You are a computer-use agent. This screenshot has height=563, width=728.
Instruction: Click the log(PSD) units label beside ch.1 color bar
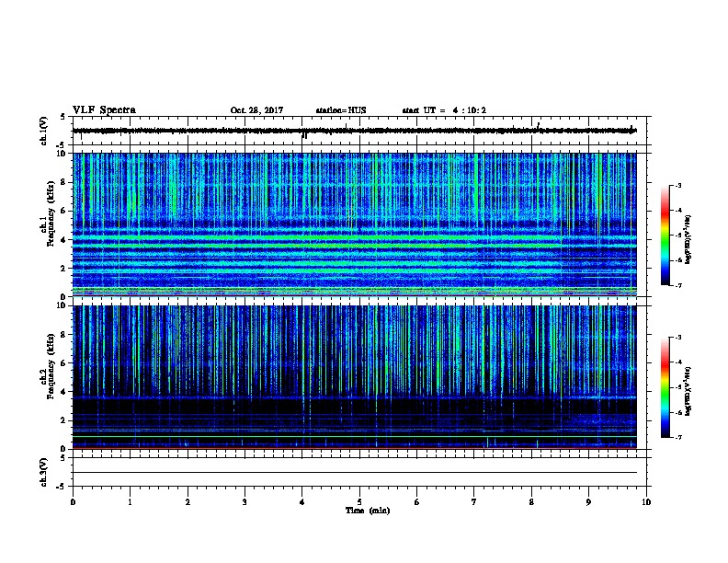688,240
